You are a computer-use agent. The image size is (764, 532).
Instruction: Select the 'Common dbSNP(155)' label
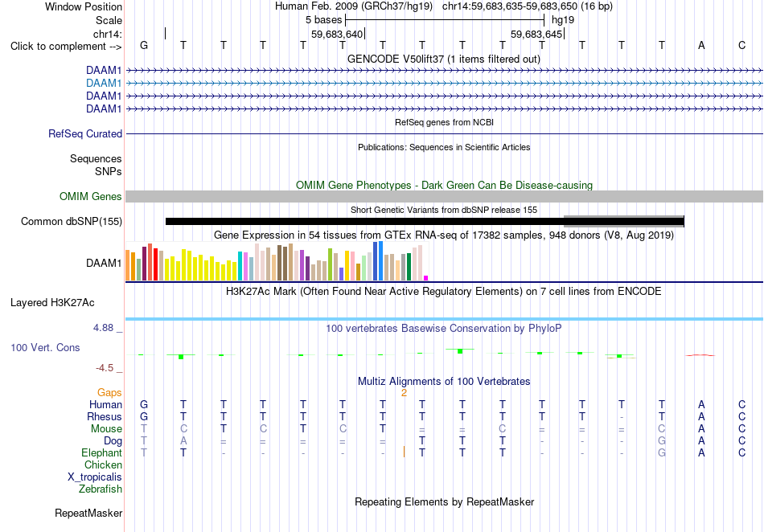coord(71,222)
